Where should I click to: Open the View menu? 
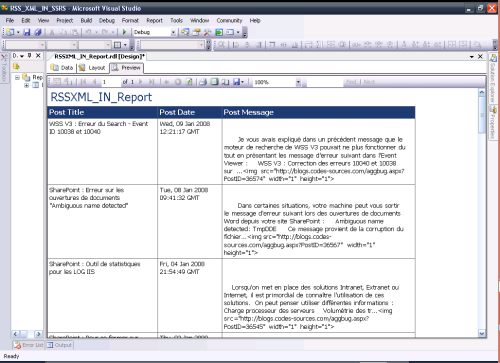tap(43, 20)
